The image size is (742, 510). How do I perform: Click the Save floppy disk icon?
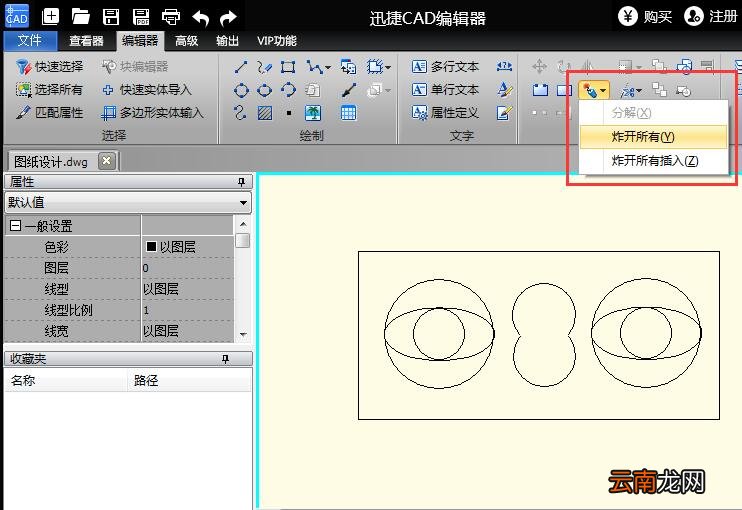coord(111,17)
